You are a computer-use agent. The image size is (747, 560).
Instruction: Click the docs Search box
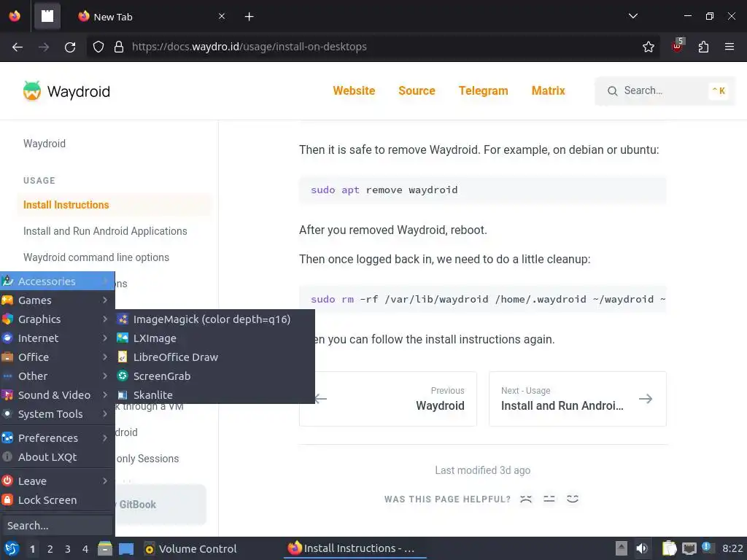point(665,91)
